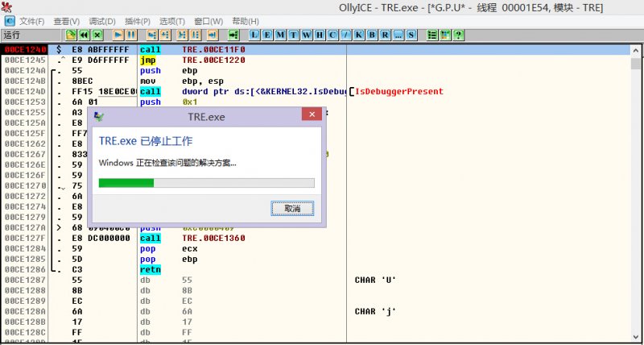644x345 pixels.
Task: Click hex bytes E8 DC000000
Action: coord(101,238)
